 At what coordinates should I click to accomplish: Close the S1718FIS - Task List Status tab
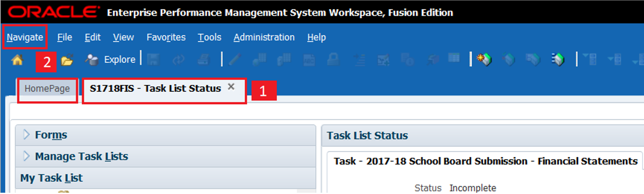point(231,86)
